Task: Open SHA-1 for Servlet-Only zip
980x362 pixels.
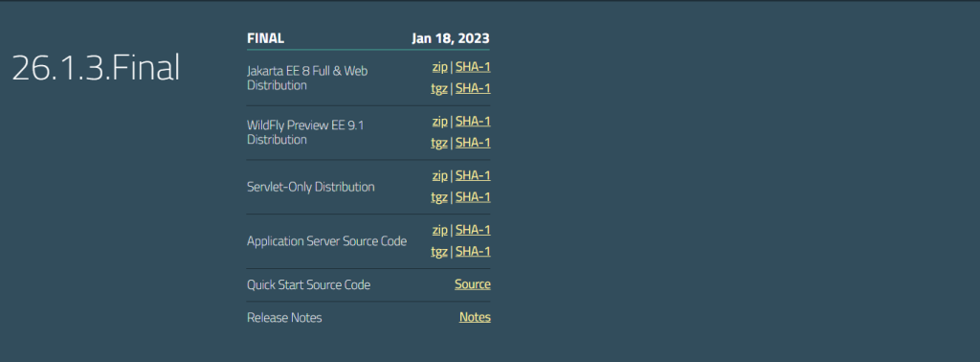Action: click(x=473, y=175)
